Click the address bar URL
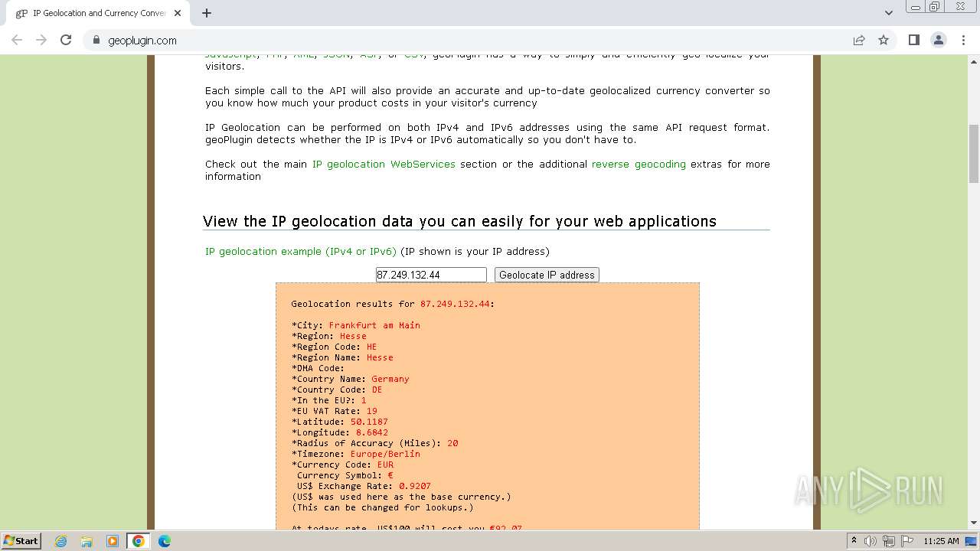 (x=142, y=41)
